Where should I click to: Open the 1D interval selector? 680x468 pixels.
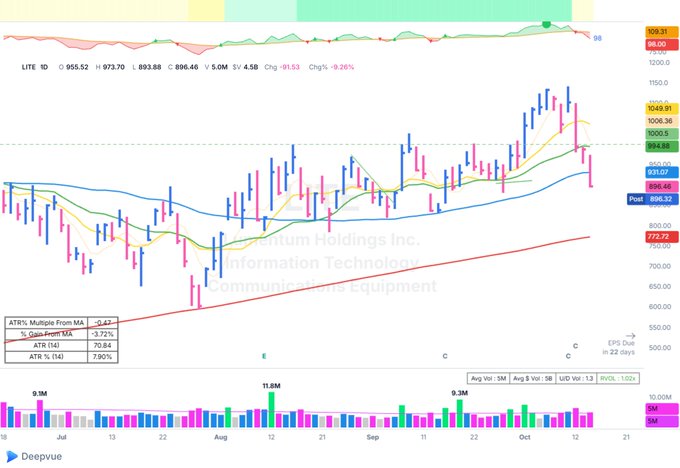(44, 67)
